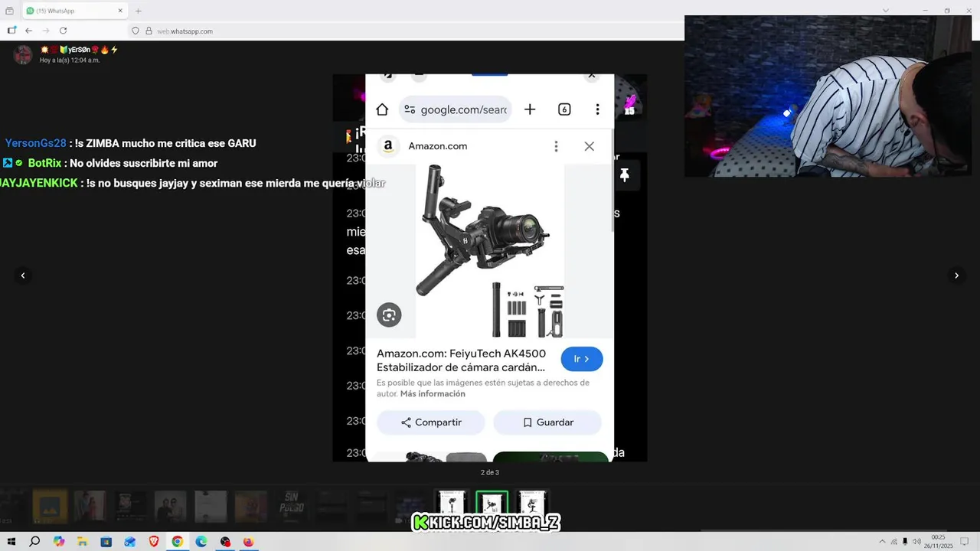Open FeiyuTech AK4500 product title
980x551 pixels.
461,360
